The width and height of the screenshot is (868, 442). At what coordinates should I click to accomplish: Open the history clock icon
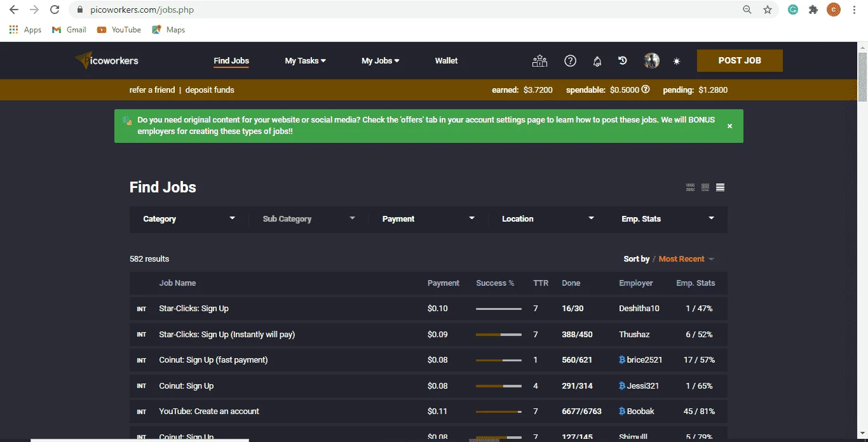tap(623, 61)
